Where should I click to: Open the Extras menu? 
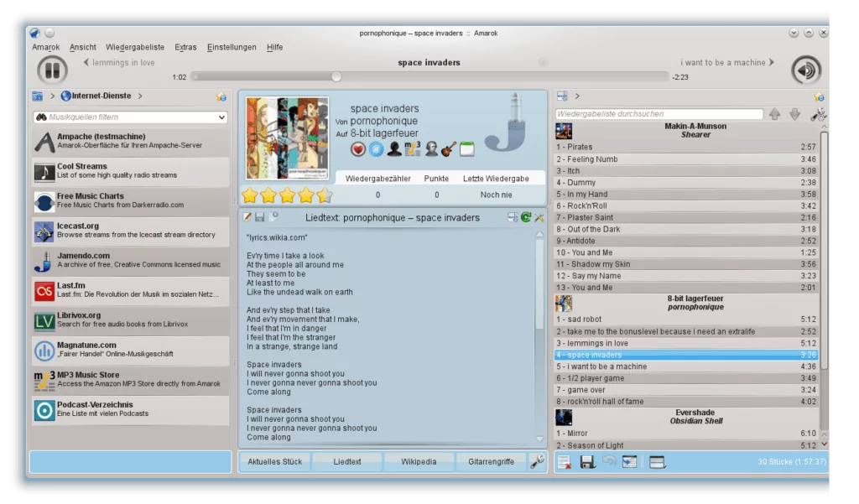click(x=185, y=47)
